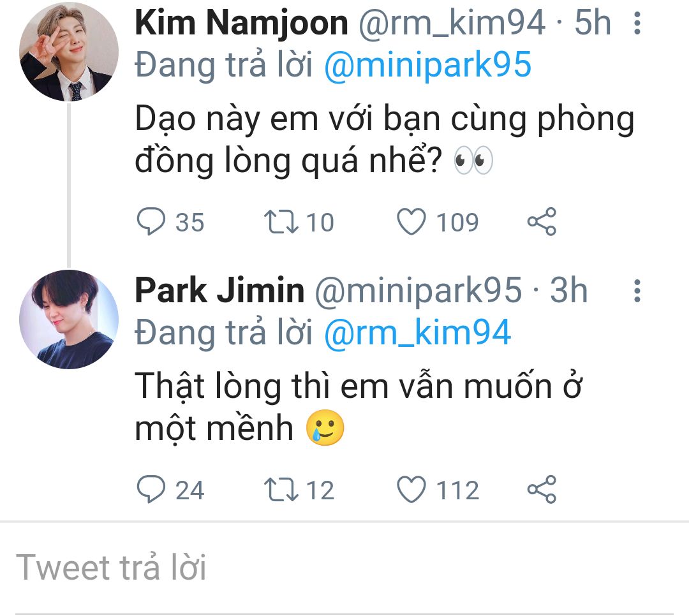Screen dimensions: 689x616
Task: Open Park Jimin's tweet text
Action: coord(357,407)
